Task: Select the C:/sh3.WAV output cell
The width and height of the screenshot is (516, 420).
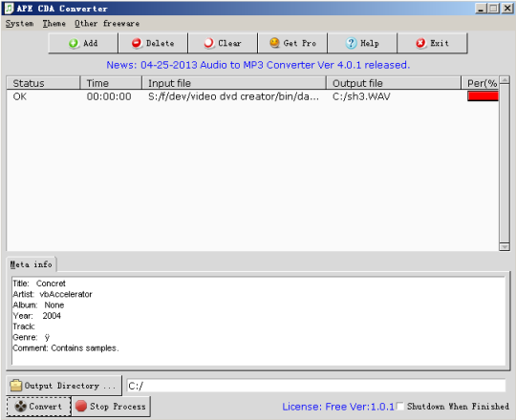Action: point(361,96)
